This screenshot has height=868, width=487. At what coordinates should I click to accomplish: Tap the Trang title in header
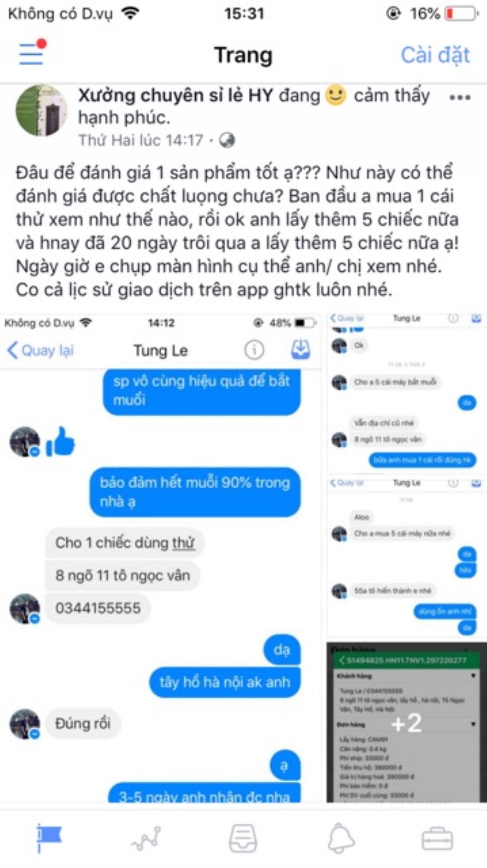(243, 55)
